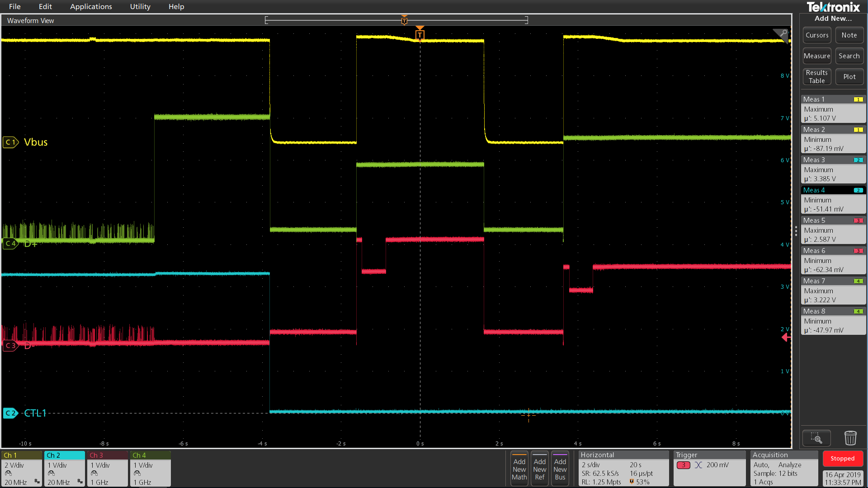
Task: Open the Applications menu
Action: point(91,6)
